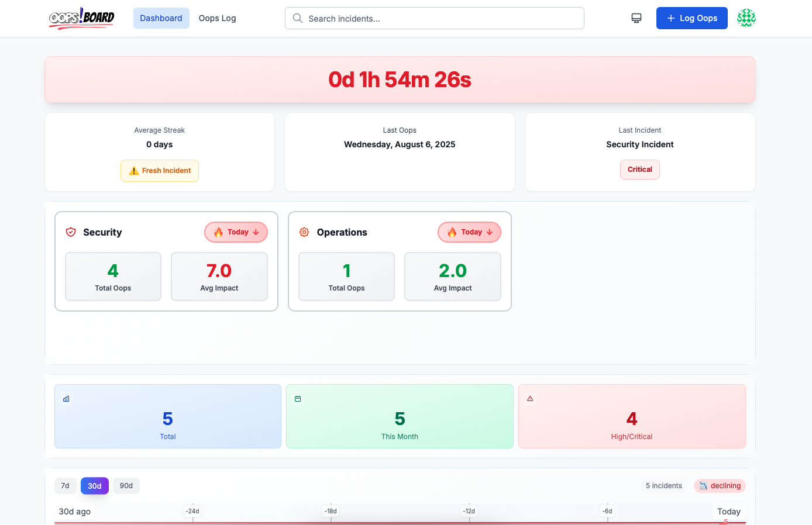This screenshot has height=525, width=812.
Task: Select the Total incidents stat card
Action: [x=168, y=416]
